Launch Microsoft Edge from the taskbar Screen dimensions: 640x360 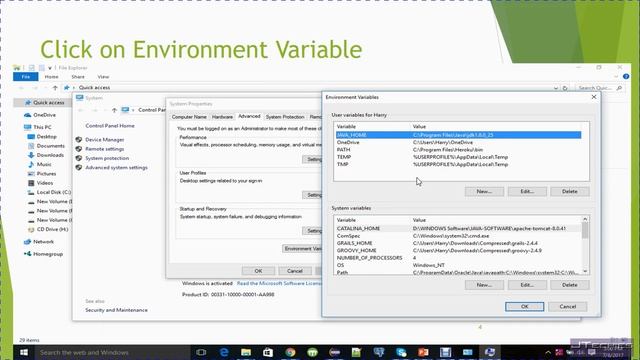[224, 352]
